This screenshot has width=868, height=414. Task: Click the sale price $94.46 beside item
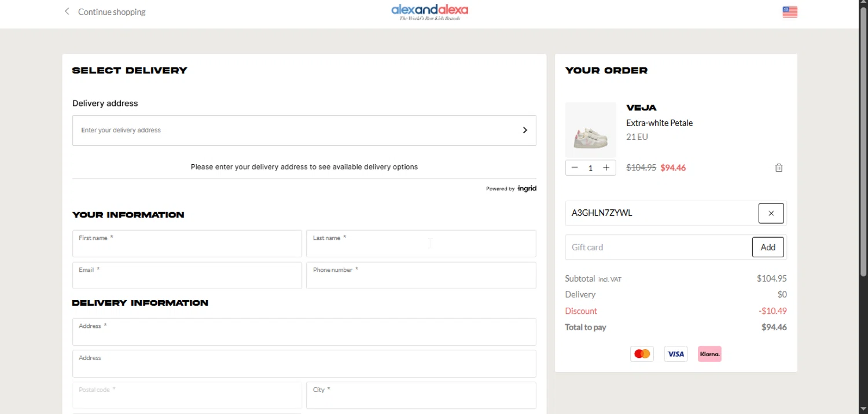click(x=673, y=168)
